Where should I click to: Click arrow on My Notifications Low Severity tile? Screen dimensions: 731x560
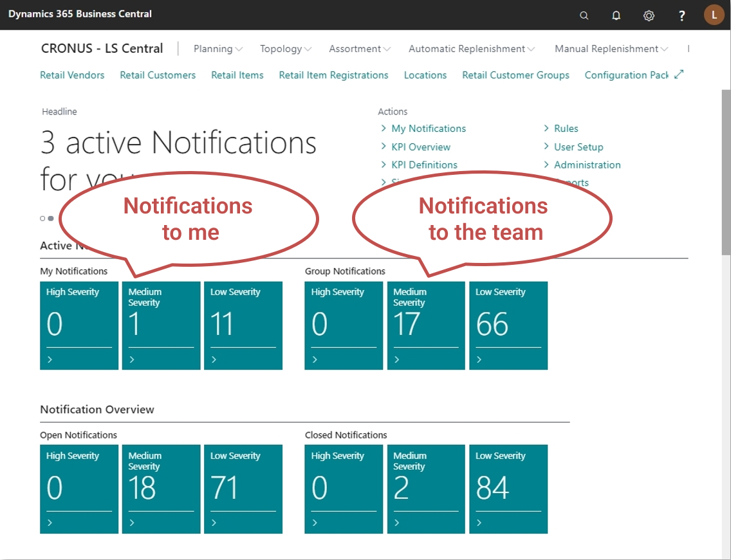[x=214, y=359]
